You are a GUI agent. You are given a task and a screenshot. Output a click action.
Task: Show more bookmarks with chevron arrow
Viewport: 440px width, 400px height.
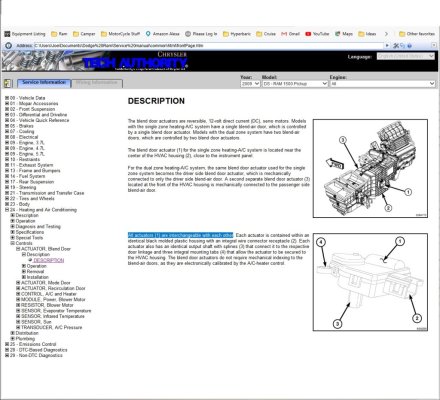pos(386,34)
